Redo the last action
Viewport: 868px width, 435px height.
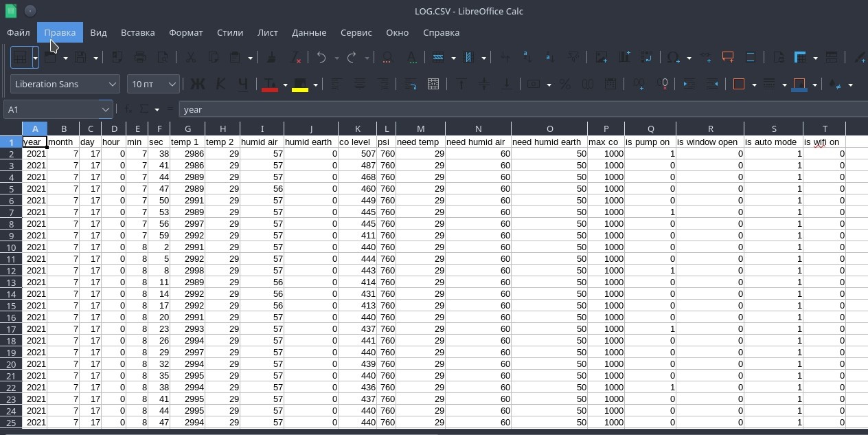click(352, 58)
